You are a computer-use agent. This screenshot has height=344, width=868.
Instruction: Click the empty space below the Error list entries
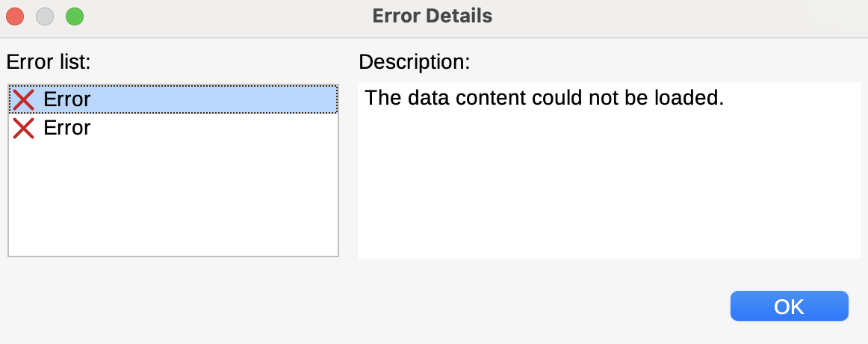tap(173, 200)
